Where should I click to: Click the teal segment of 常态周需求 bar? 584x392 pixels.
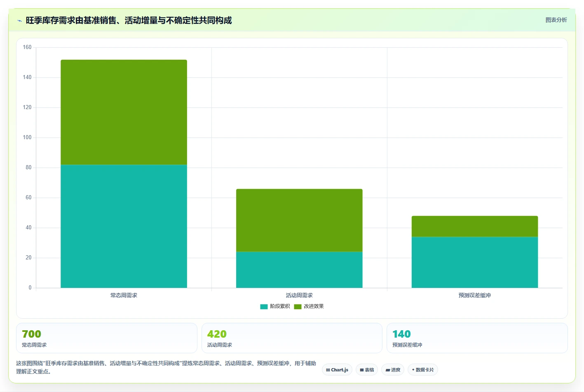point(124,226)
